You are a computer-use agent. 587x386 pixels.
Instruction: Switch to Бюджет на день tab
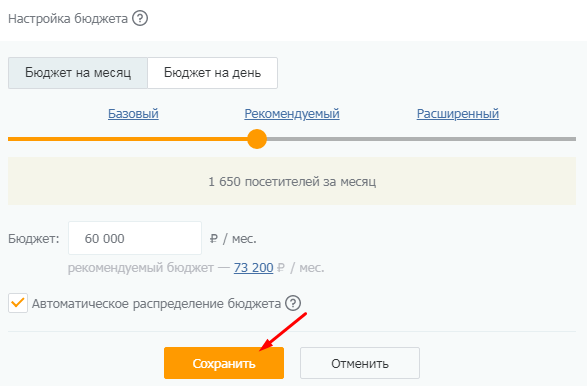(212, 73)
